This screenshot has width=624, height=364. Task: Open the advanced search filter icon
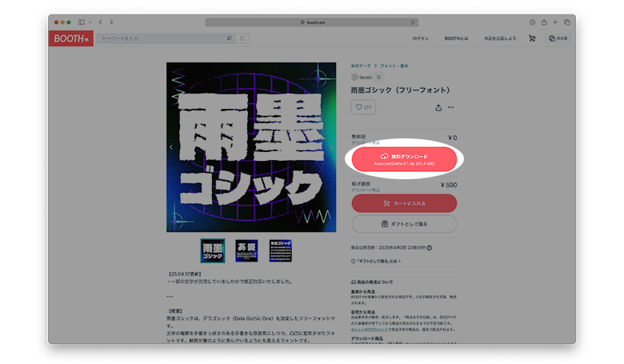click(x=242, y=38)
